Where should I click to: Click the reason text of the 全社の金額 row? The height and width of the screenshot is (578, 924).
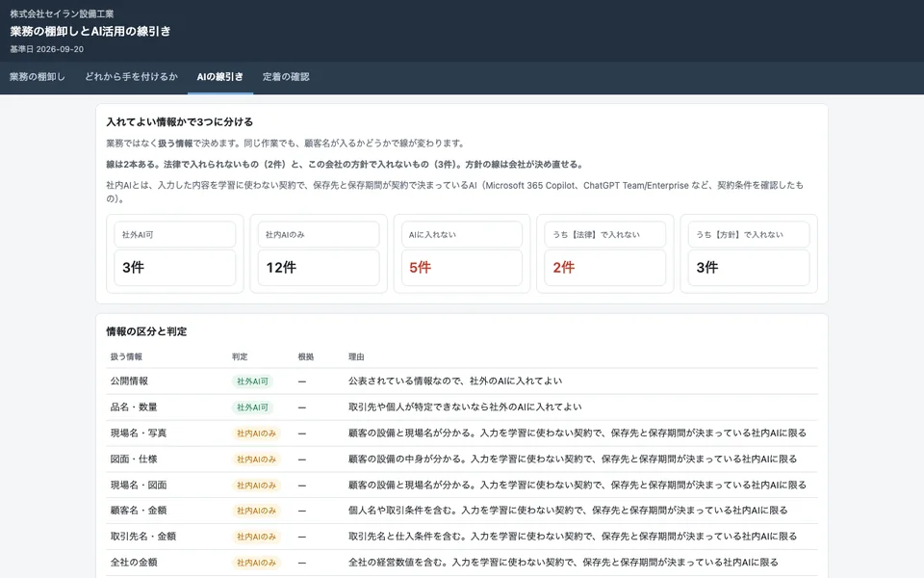coord(563,562)
